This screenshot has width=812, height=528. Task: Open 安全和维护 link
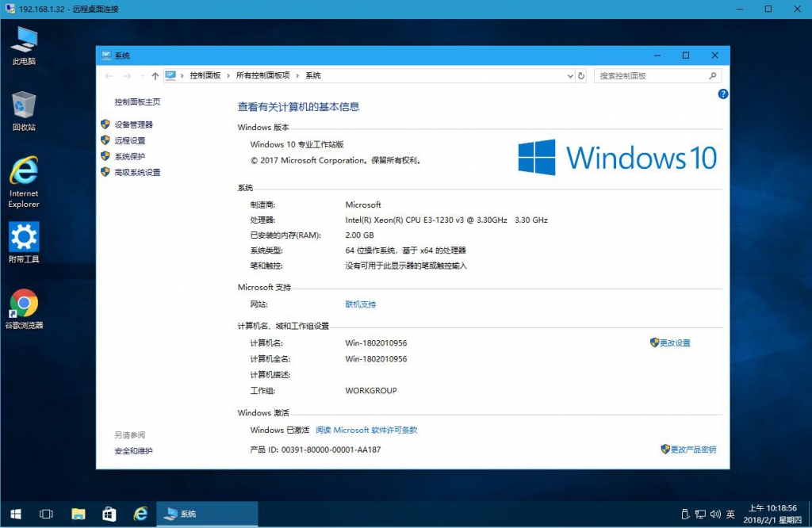[x=133, y=451]
